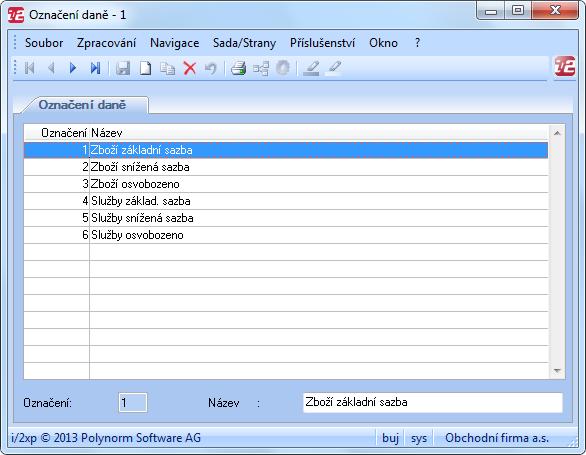Open the Soubor menu
The height and width of the screenshot is (455, 586).
(x=44, y=43)
